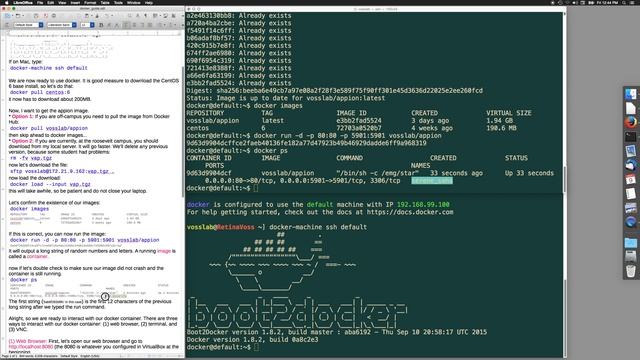Click the 'docker load --input vap.tgz' line
The width and height of the screenshot is (640, 360).
[x=50, y=184]
